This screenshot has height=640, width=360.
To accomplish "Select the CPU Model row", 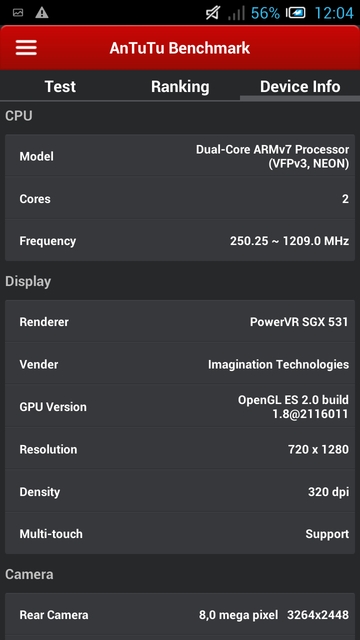I will click(180, 156).
